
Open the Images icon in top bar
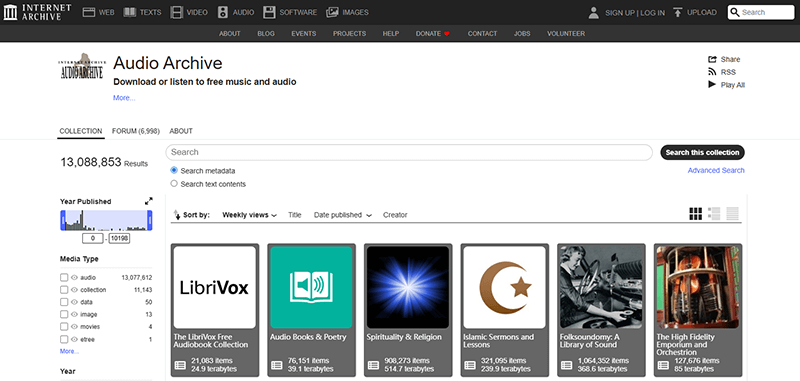[332, 12]
